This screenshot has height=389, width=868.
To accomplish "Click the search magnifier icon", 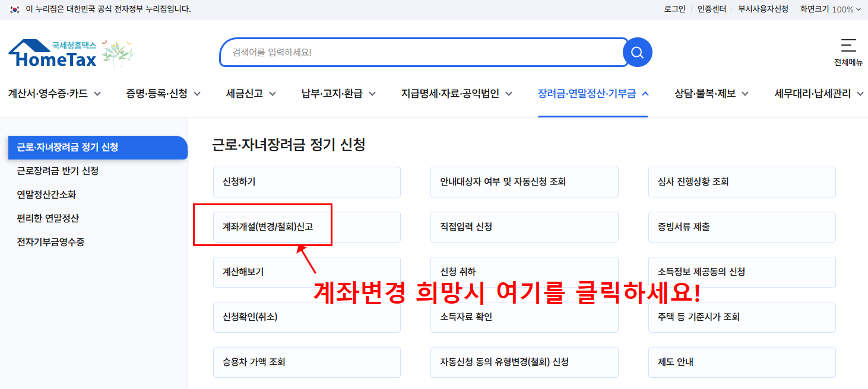I will (x=637, y=52).
